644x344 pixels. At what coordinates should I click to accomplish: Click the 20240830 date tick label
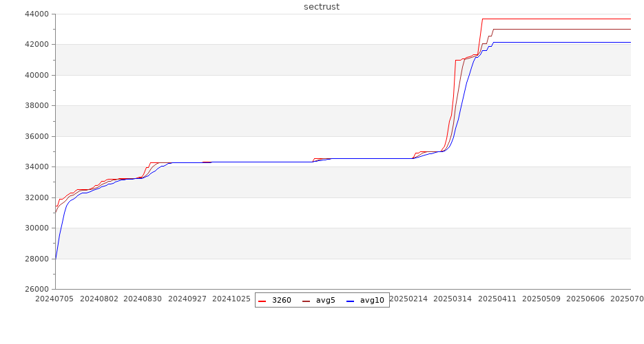143,299
